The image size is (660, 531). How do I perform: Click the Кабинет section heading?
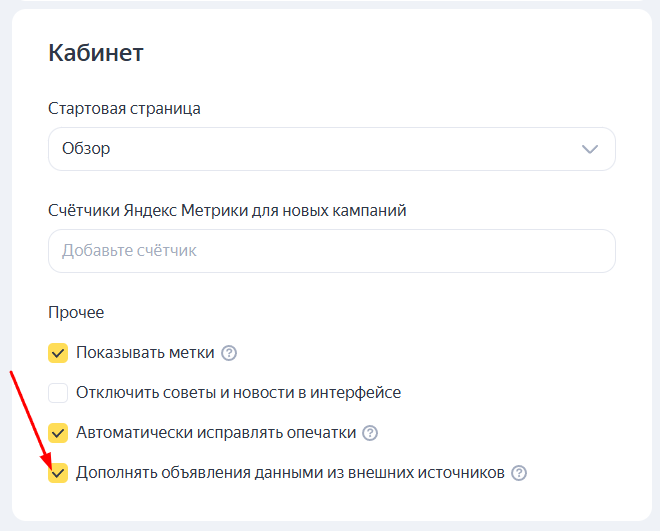96,53
